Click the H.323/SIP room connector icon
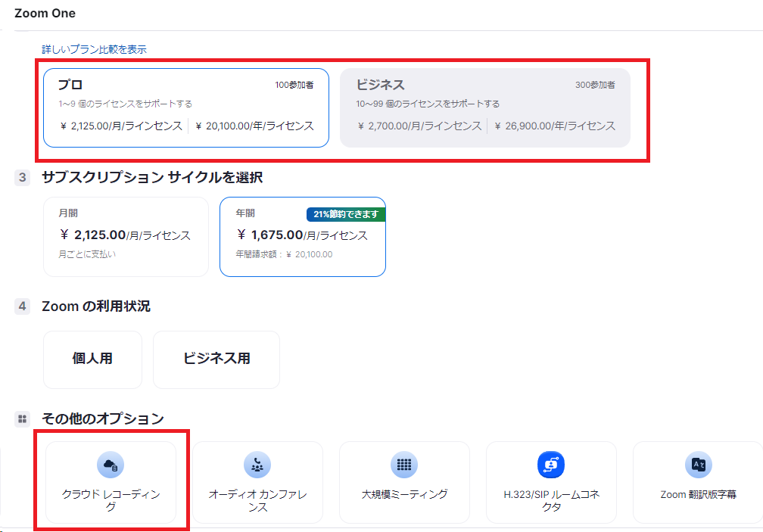 pyautogui.click(x=551, y=465)
